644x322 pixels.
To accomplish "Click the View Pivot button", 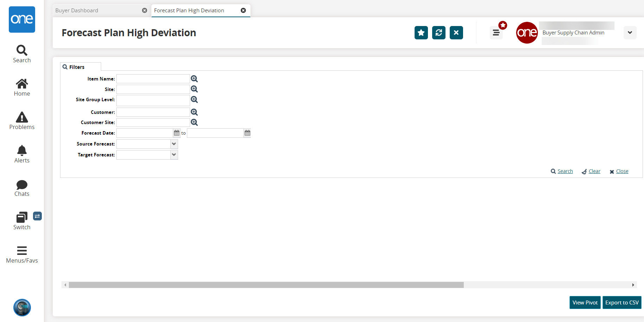I will [x=585, y=303].
